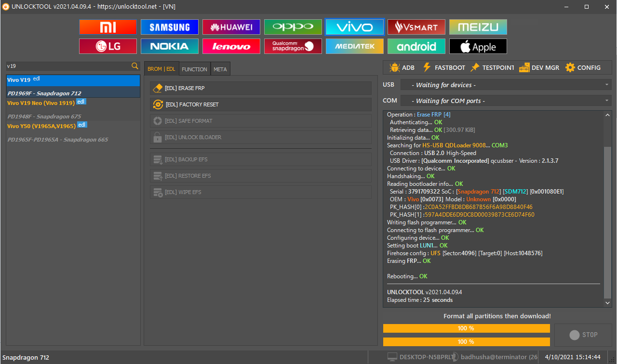The height and width of the screenshot is (364, 617).
Task: Click the PK_HASH[1] value in the log
Action: pyautogui.click(x=480, y=215)
